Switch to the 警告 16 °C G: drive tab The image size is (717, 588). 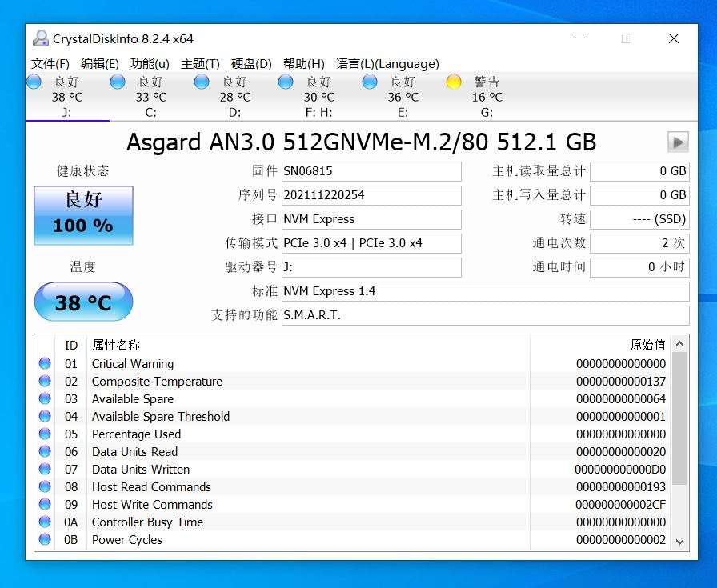pos(487,97)
